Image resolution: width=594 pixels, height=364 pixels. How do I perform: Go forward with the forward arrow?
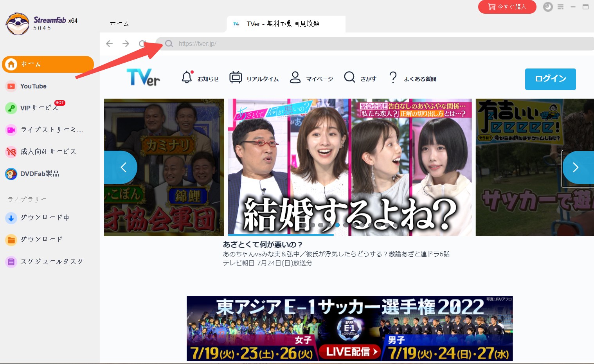point(126,43)
